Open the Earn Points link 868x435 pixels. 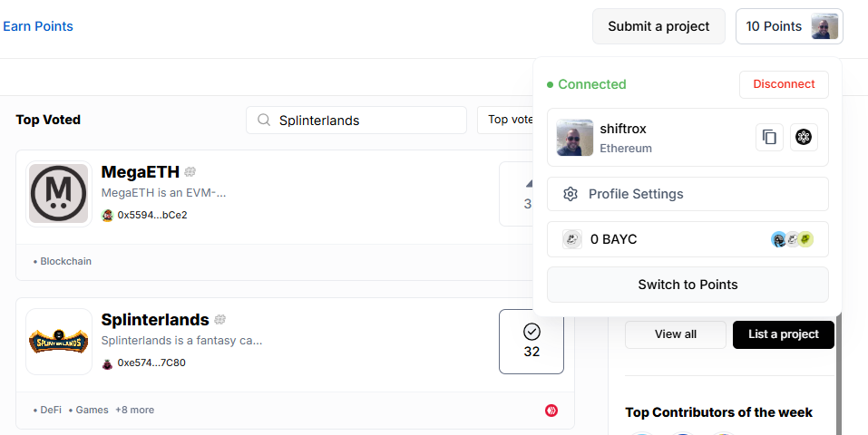(38, 26)
